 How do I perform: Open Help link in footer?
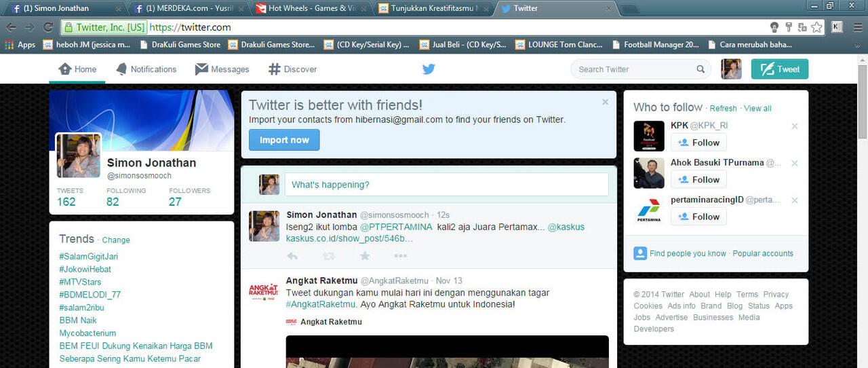(723, 295)
